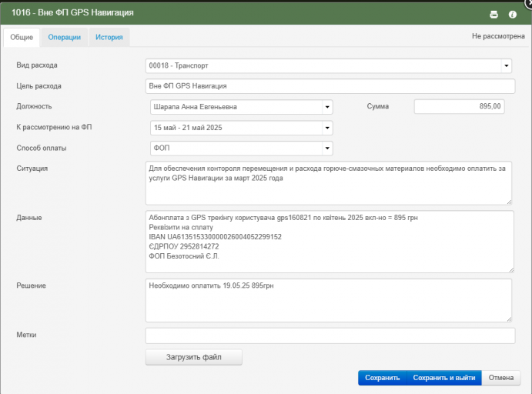Click the print icon in header
Image resolution: width=532 pixels, height=394 pixels.
pyautogui.click(x=494, y=14)
